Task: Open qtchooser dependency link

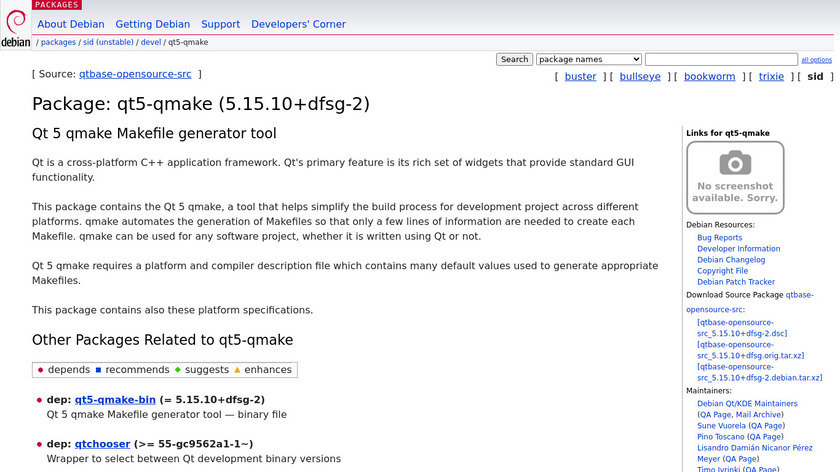Action: point(102,444)
